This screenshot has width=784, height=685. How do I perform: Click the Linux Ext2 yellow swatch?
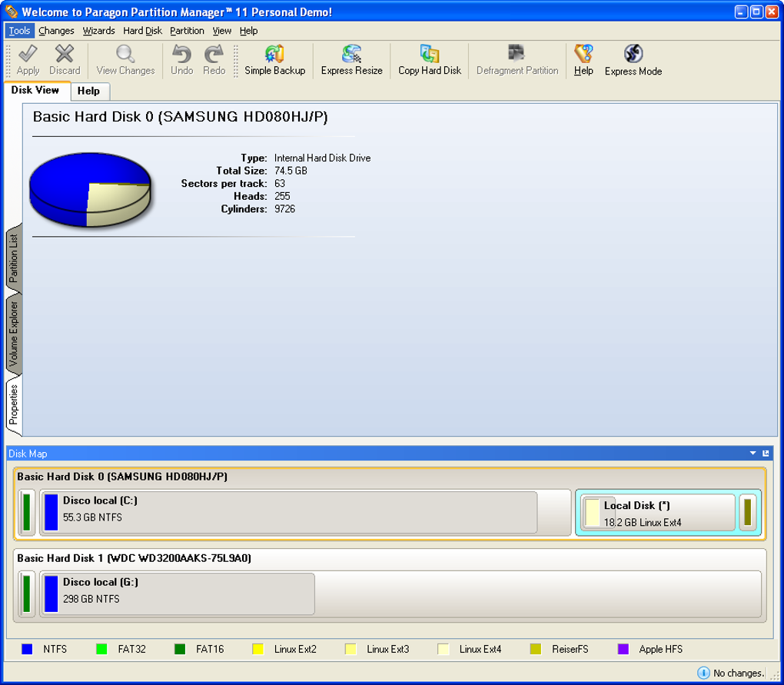[258, 649]
